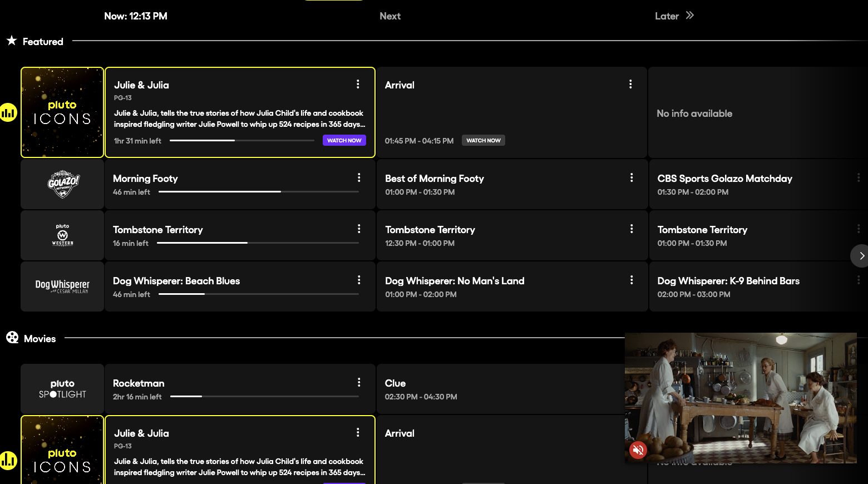Click "12:30 PM - 01:00 PM" Tombstone Territory time
868x484 pixels.
click(420, 243)
